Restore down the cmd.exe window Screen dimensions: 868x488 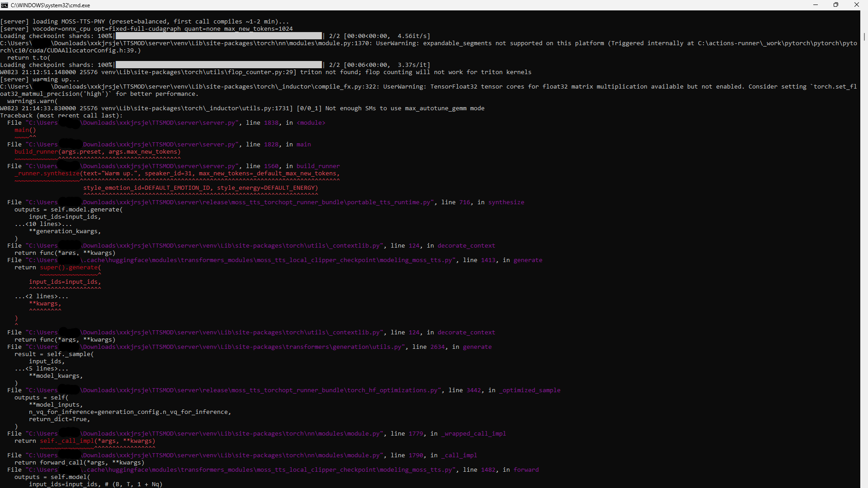[x=836, y=5]
